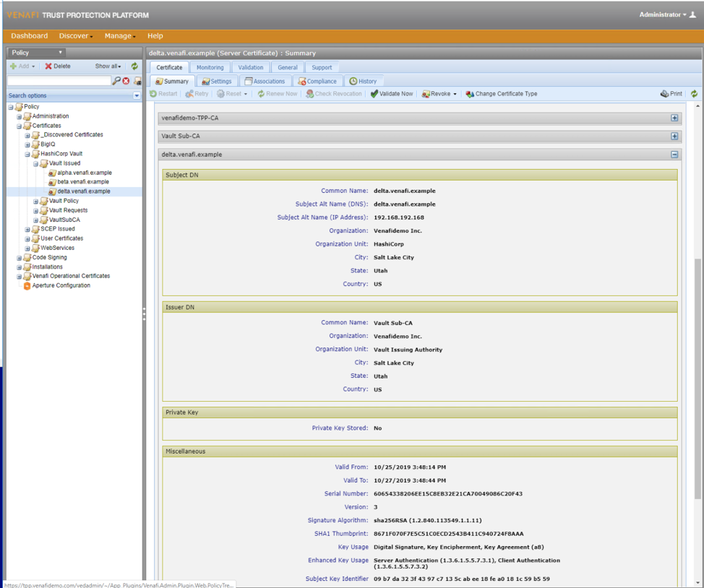Select the Summary sub-tab
This screenshot has width=704, height=588.
[x=173, y=81]
